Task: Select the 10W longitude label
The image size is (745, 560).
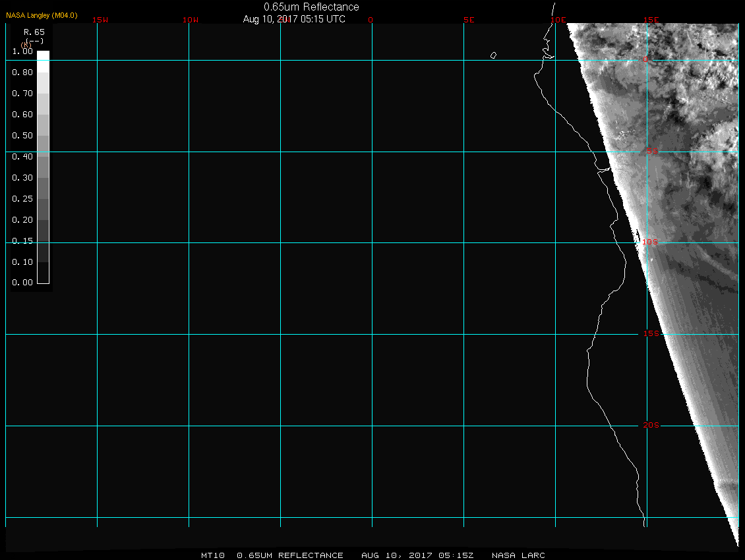Action: 191,20
